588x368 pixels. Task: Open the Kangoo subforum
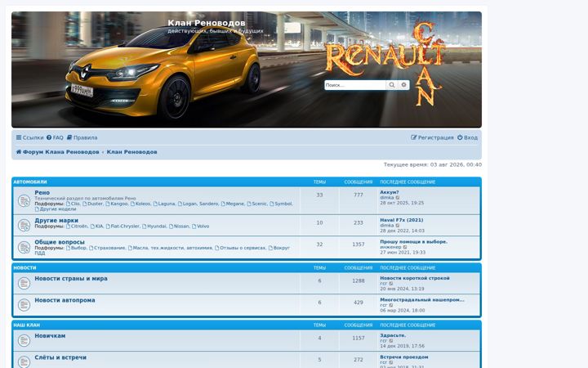(x=117, y=204)
